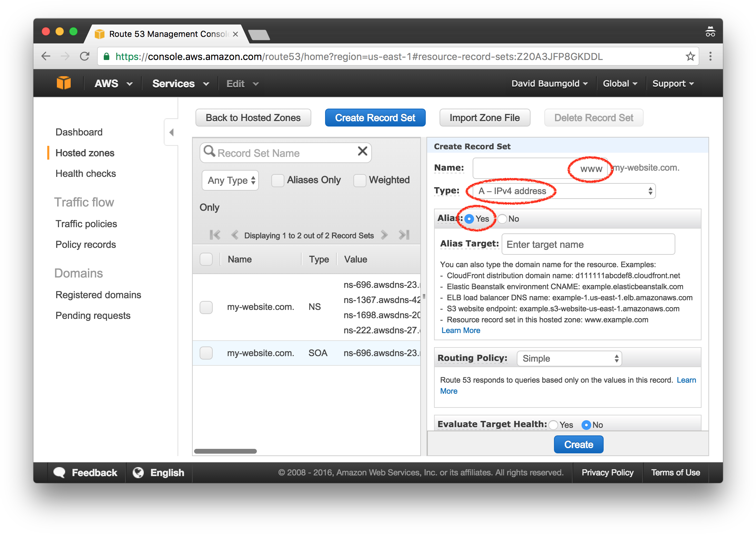Screen dimensions: 756x534
Task: Collapse the left navigation pane arrow
Action: [x=171, y=132]
